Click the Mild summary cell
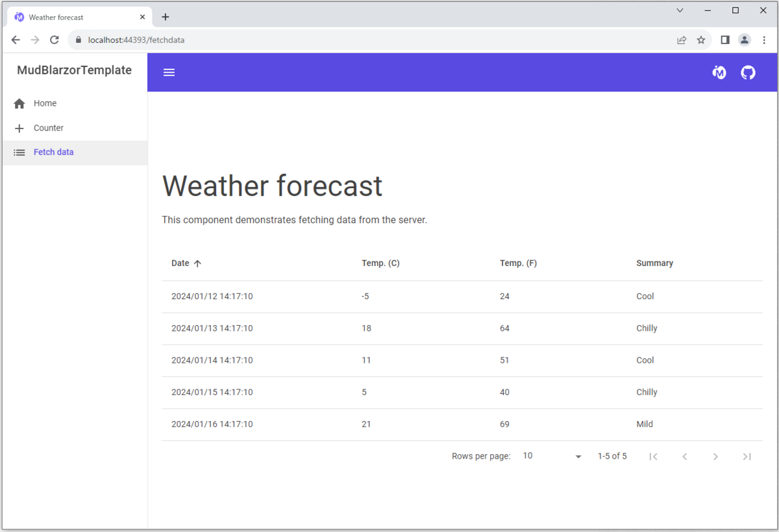 [x=645, y=424]
